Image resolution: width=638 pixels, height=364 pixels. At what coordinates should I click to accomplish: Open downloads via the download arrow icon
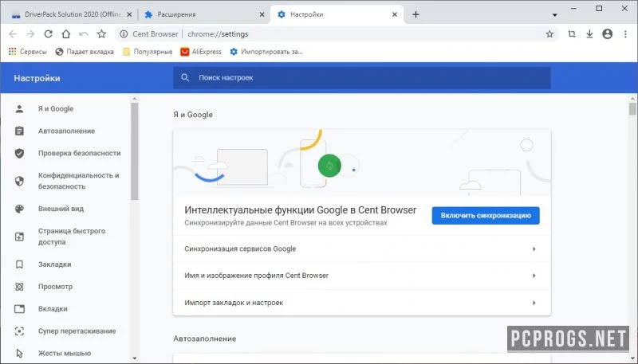click(x=589, y=34)
